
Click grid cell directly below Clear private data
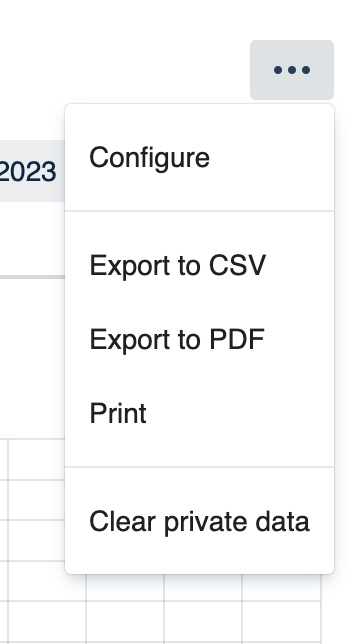click(x=203, y=587)
